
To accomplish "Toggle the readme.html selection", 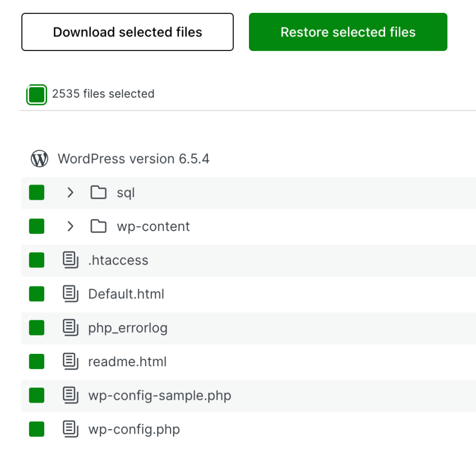I will (36, 361).
